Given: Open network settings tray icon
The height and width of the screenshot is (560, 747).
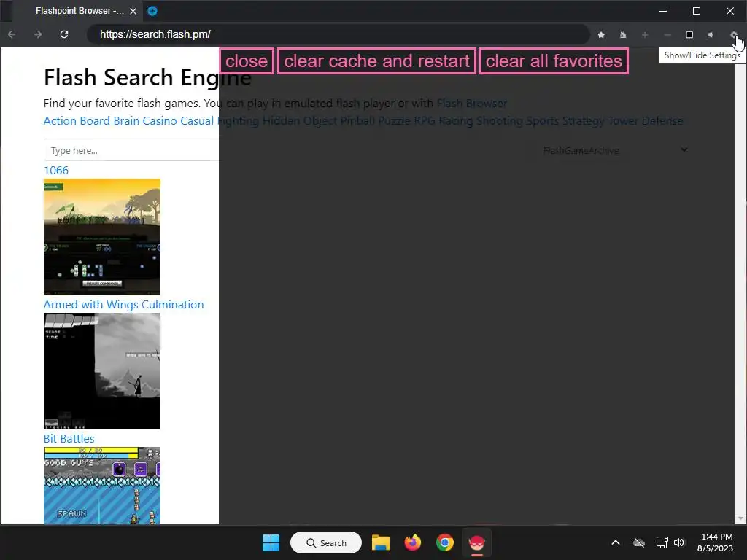Looking at the screenshot, I should [662, 542].
